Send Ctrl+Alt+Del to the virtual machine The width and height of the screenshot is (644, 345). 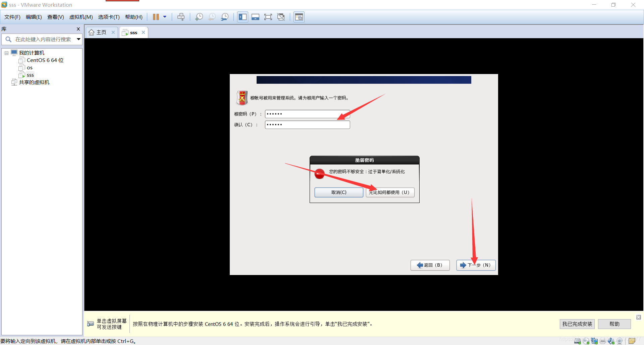[x=181, y=17]
